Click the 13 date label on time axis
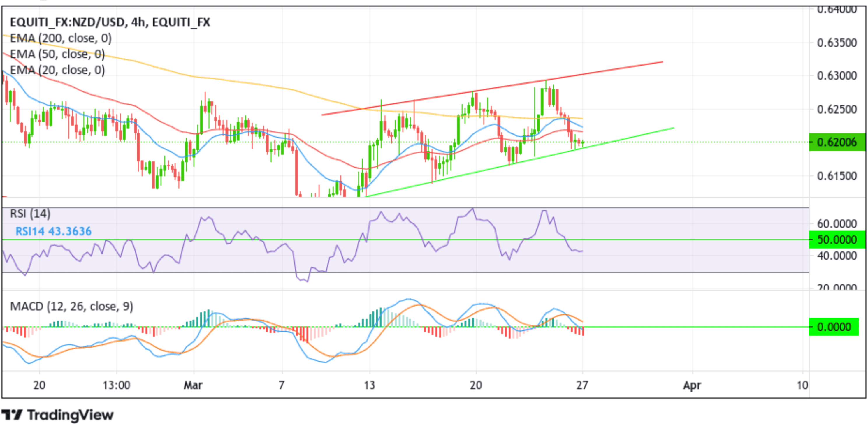868x433 pixels. [x=369, y=385]
